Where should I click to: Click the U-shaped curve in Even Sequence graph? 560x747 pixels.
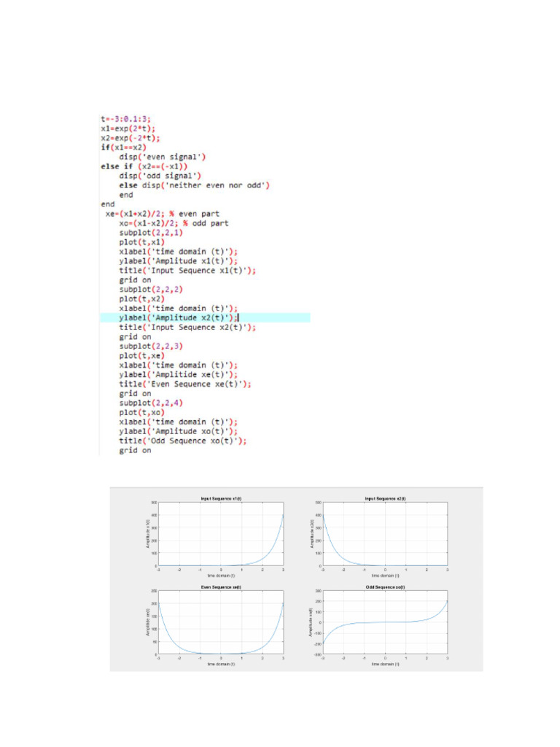(221, 653)
